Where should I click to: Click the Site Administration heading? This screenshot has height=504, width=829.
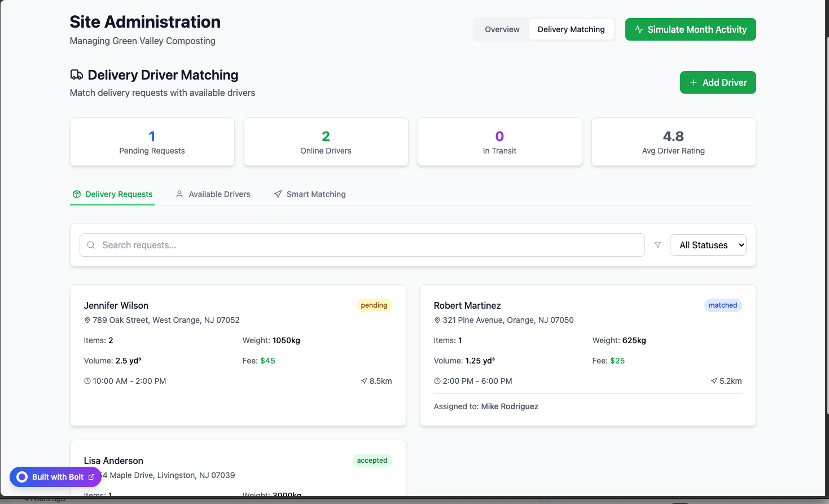pos(145,21)
